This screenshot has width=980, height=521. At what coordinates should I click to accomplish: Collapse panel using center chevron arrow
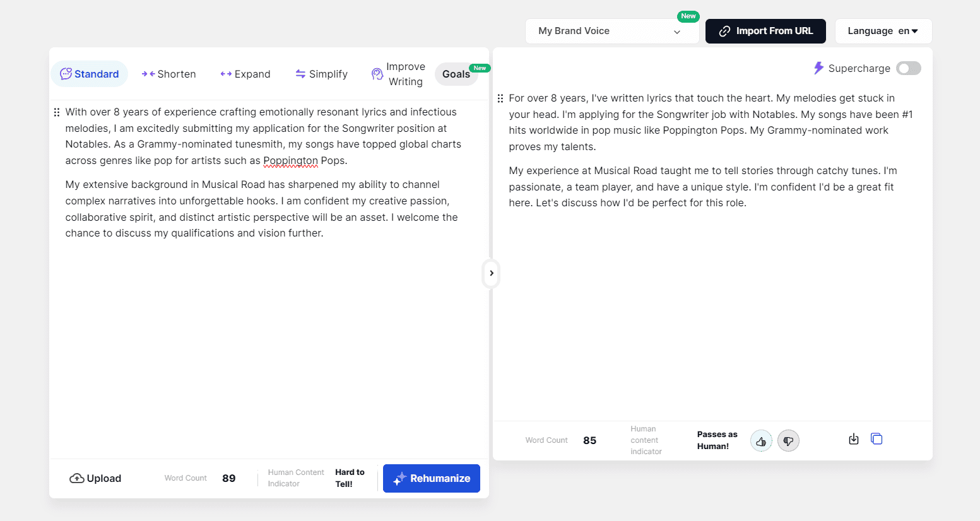492,273
